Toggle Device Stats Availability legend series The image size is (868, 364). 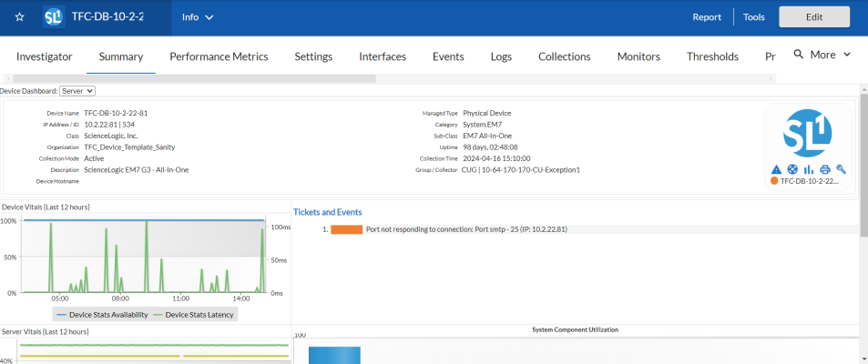(x=101, y=314)
